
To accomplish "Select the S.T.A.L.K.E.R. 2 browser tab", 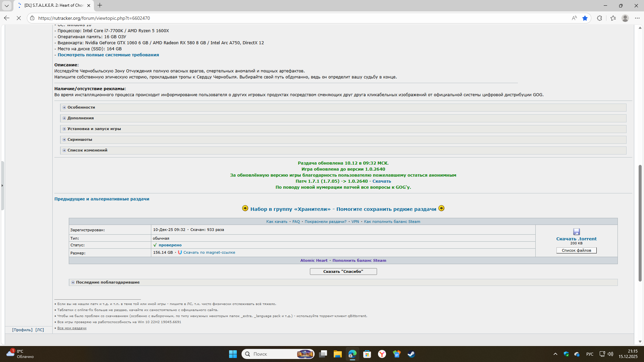I will pos(54,5).
